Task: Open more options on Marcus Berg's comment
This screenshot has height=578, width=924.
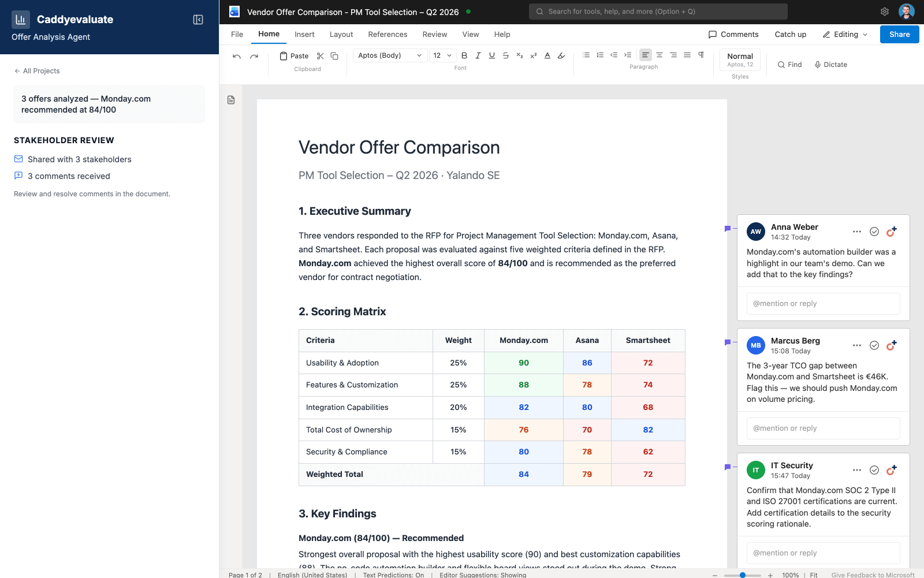Action: 857,345
